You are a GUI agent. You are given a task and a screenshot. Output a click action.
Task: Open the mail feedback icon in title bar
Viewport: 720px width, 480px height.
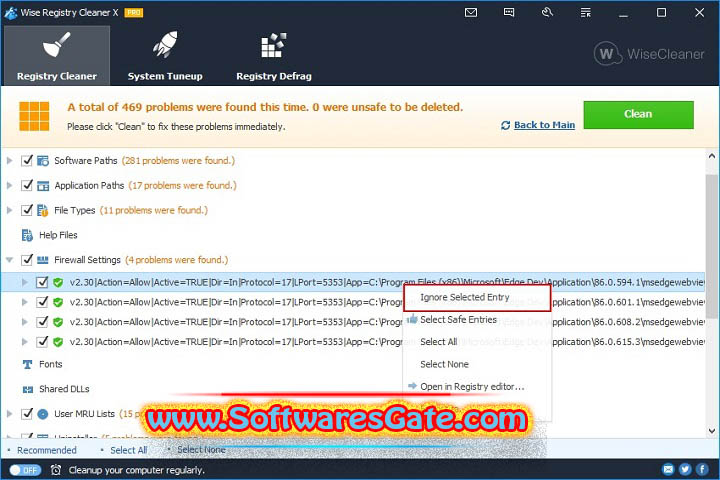[471, 13]
